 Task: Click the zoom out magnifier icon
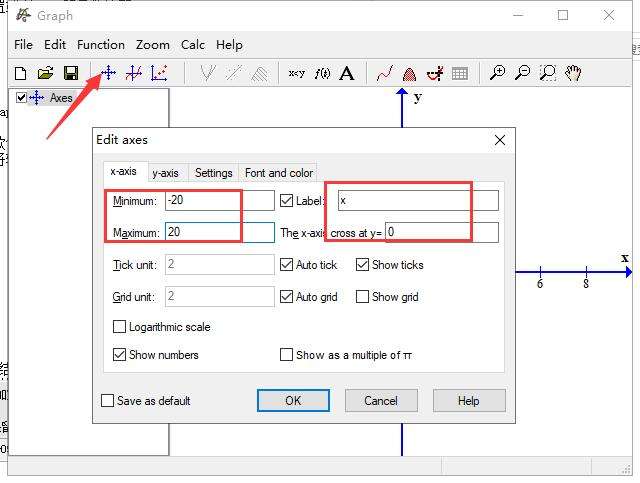522,73
